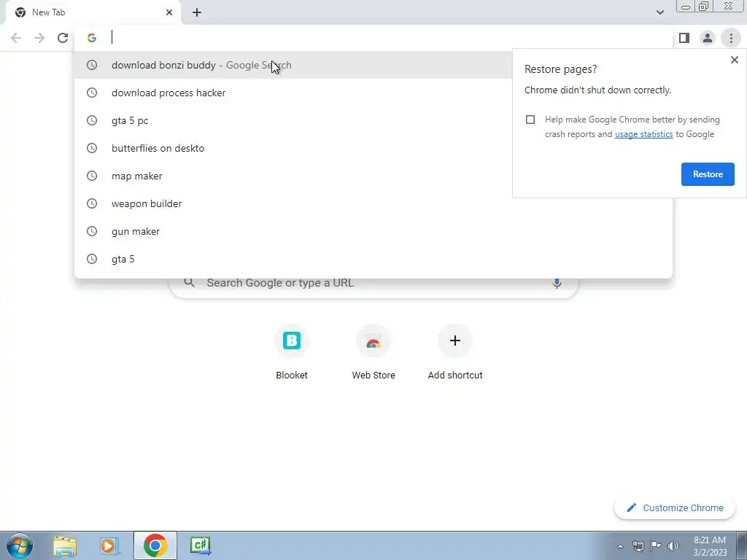Click clock icon beside map maker
Viewport: 747px width, 560px height.
coord(92,176)
